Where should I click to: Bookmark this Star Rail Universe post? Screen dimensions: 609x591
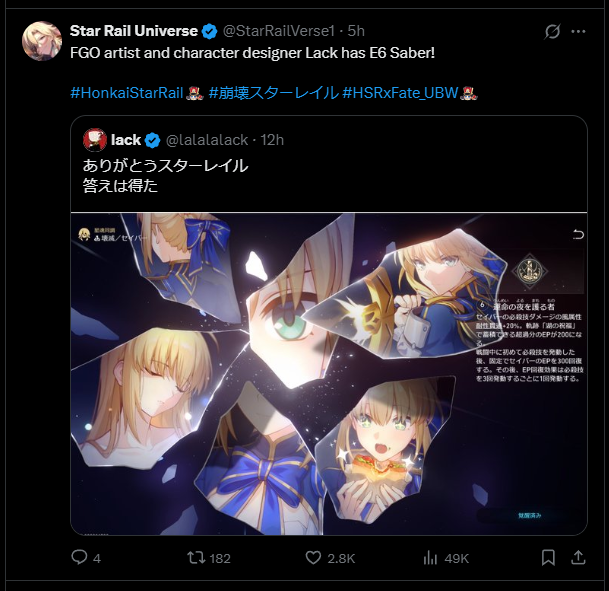548,558
